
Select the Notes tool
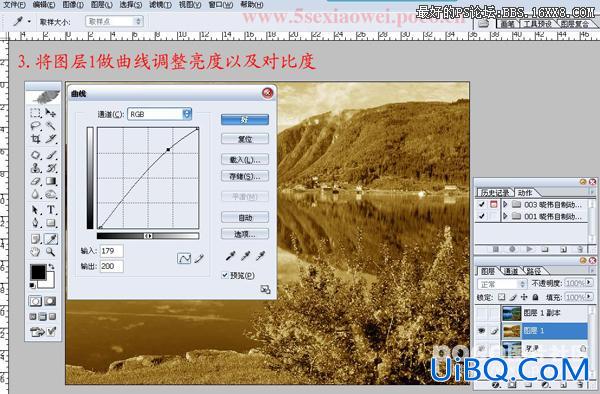point(35,239)
